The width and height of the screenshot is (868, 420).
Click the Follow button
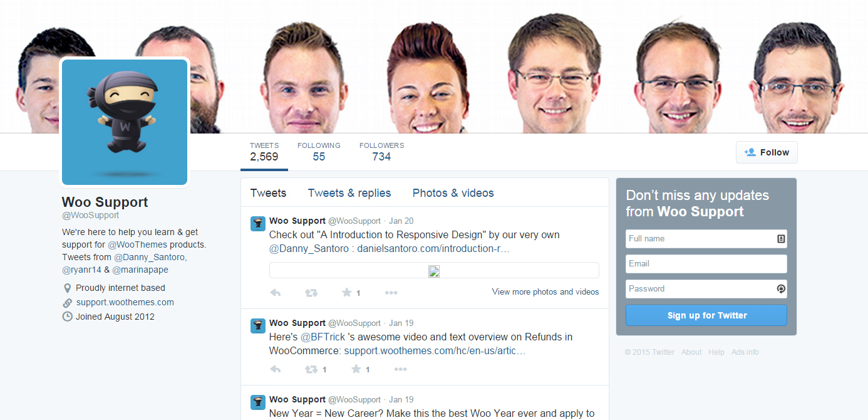click(767, 152)
